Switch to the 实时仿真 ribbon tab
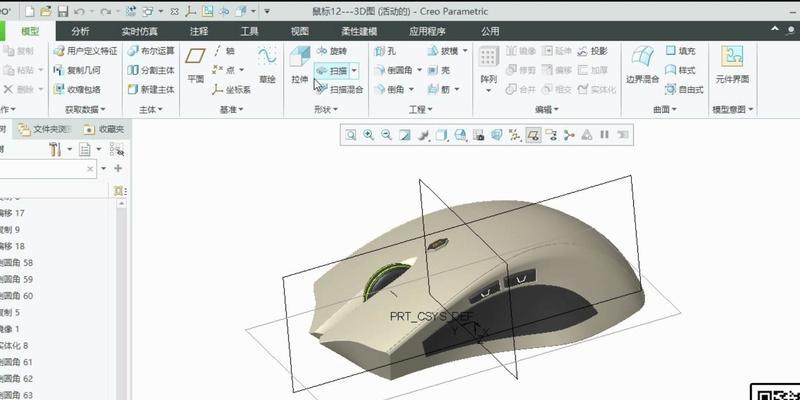The height and width of the screenshot is (400, 800). [x=139, y=32]
